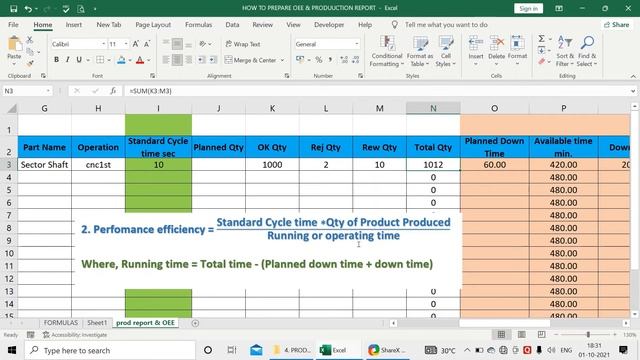Save the workbook from the quick access toolbar
The width and height of the screenshot is (640, 360).
13,8
